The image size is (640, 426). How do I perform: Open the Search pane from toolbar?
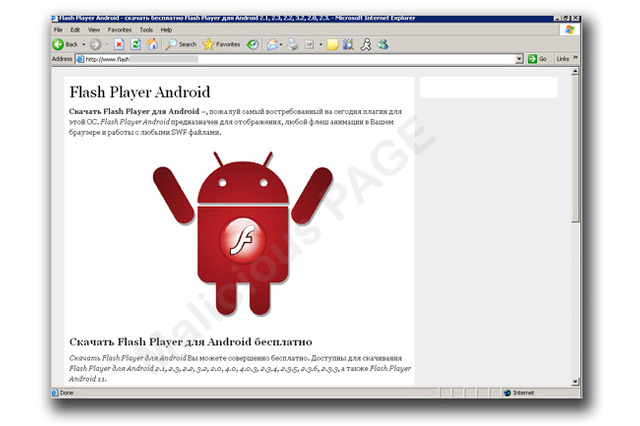coord(181,44)
